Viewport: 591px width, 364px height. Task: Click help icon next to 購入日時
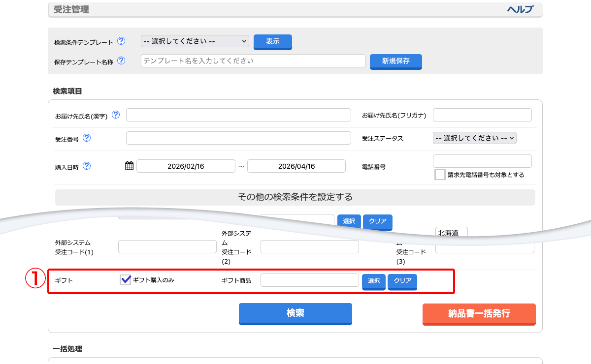[x=87, y=166]
